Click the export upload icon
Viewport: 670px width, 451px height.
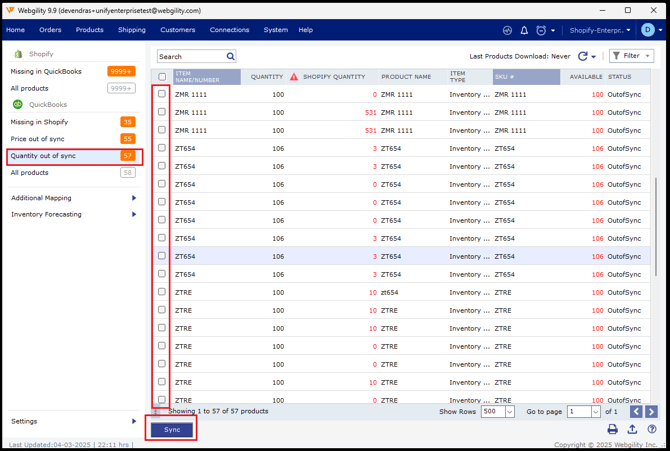[632, 429]
